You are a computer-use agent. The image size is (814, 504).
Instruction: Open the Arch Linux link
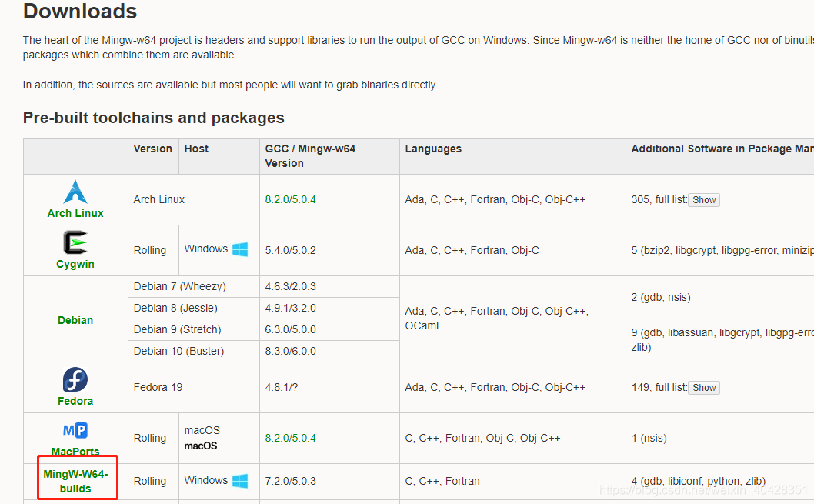(75, 213)
